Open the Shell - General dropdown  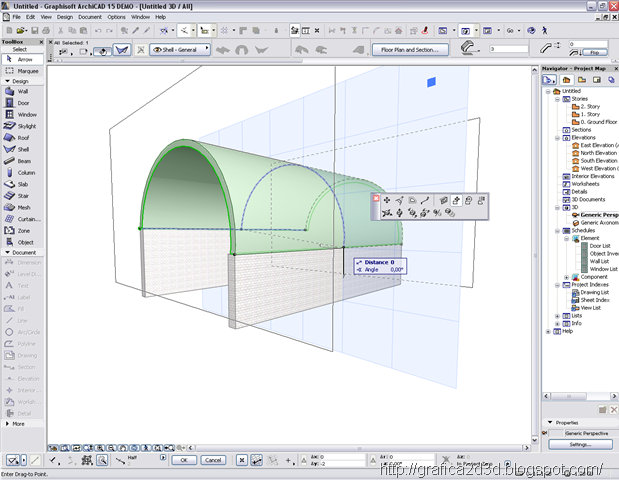[180, 50]
